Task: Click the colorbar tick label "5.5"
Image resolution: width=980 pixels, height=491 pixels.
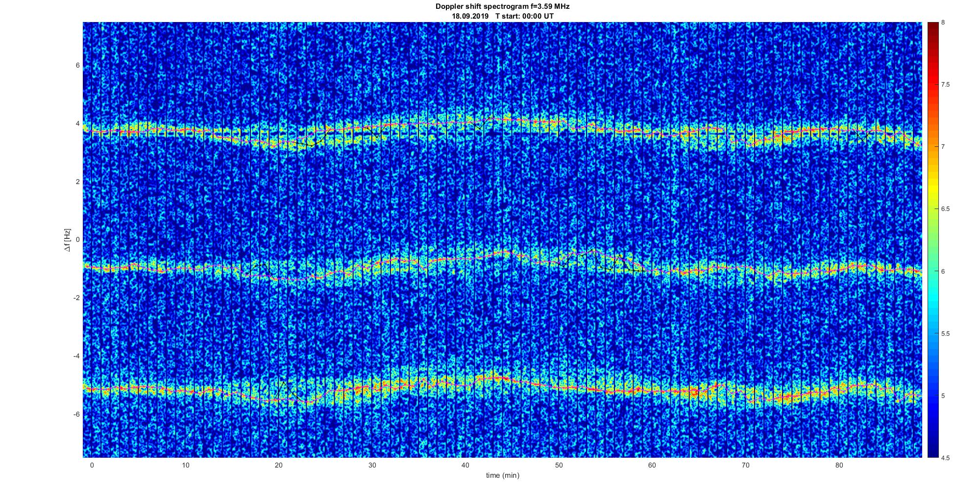Action: pos(945,334)
